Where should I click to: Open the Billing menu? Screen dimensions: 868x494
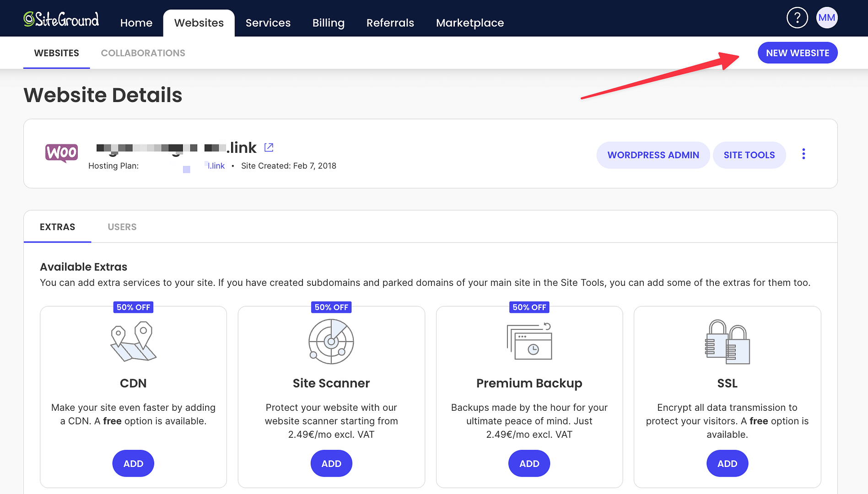[x=329, y=23]
